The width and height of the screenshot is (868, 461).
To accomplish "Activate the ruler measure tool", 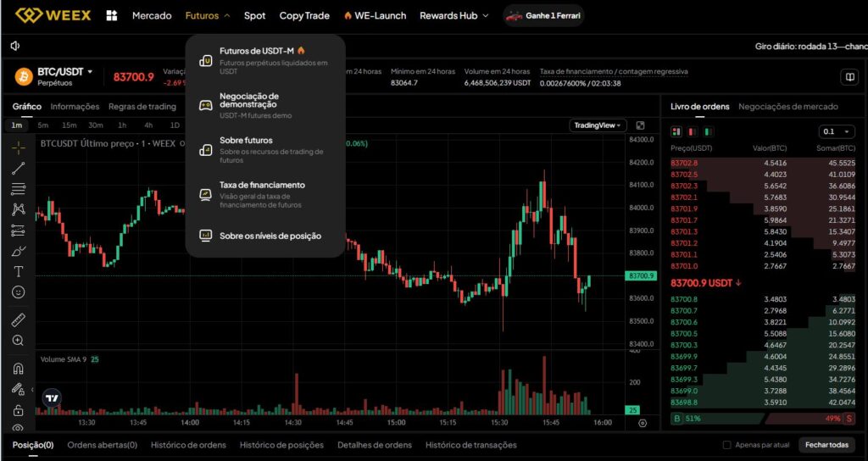I will tap(18, 320).
